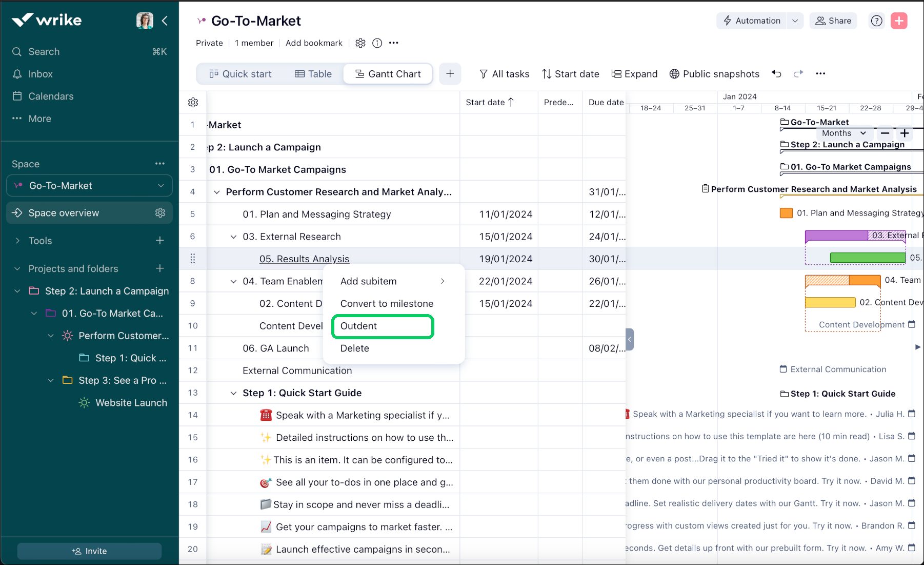The width and height of the screenshot is (924, 565).
Task: Open Calendars from the sidebar
Action: point(50,96)
